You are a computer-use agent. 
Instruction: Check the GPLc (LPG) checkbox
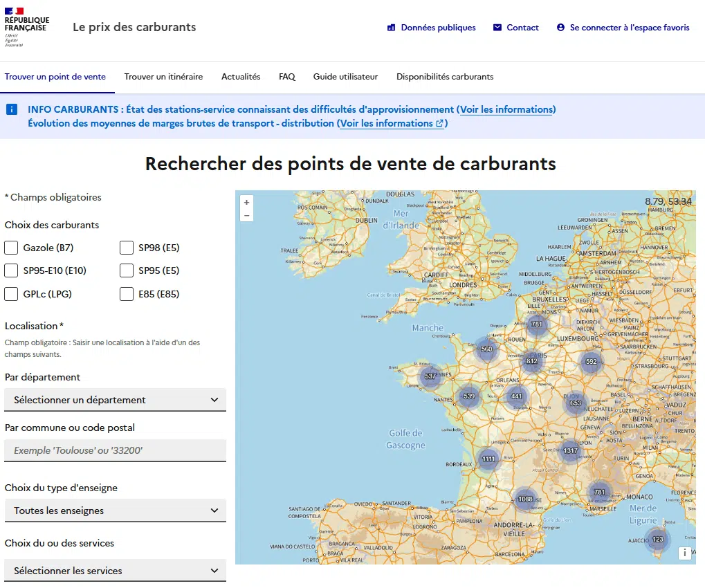(11, 294)
